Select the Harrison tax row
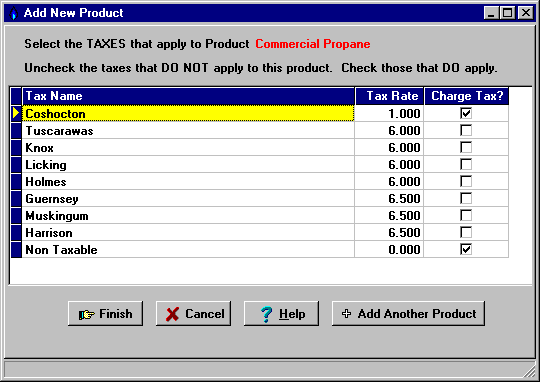Screen dimensions: 540x382 (x=260, y=233)
